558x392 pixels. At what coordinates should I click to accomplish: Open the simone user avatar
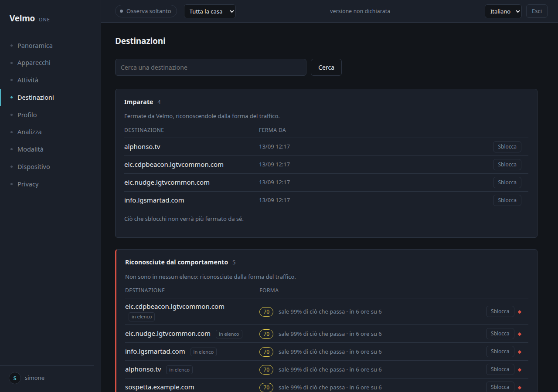15,378
